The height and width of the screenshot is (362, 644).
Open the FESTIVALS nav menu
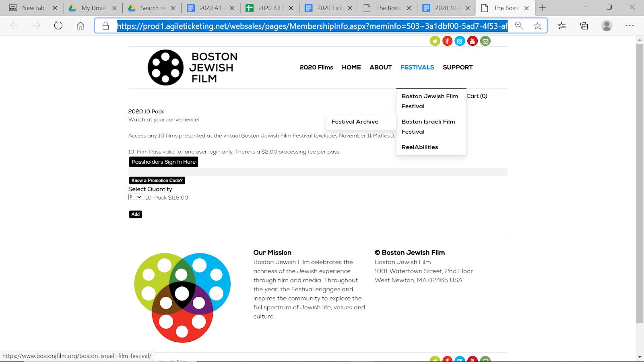417,67
